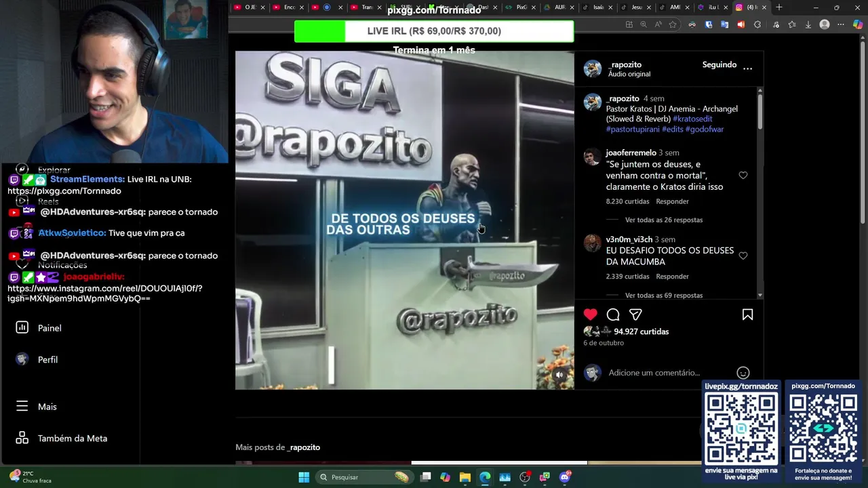Like v3n0m_vi3ch's comment with the heart

pos(743,256)
